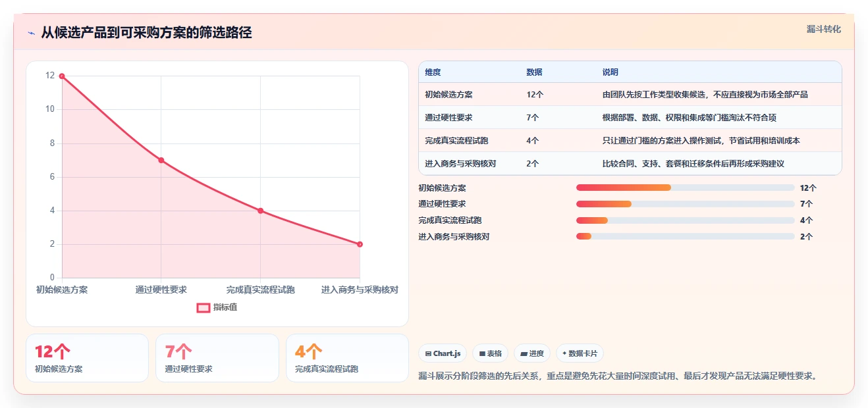The width and height of the screenshot is (868, 408).
Task: Click x-axis label 进入商务与采购核对
Action: point(360,290)
